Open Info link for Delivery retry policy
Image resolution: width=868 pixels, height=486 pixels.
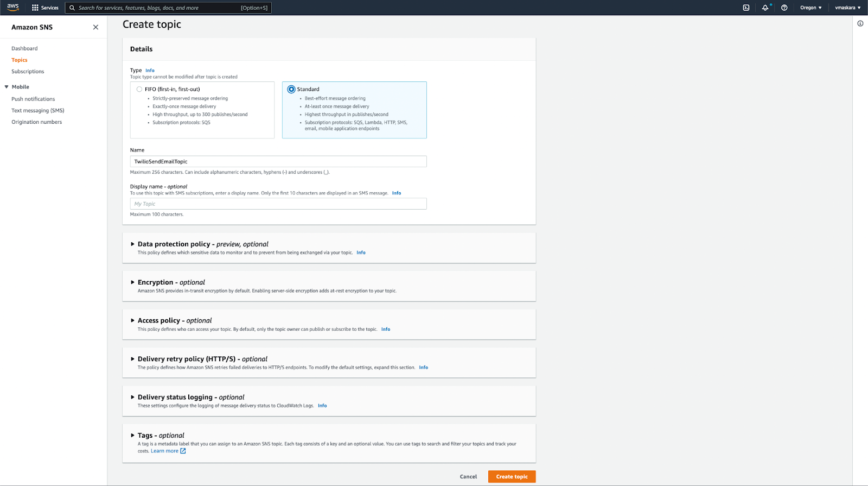(x=424, y=367)
